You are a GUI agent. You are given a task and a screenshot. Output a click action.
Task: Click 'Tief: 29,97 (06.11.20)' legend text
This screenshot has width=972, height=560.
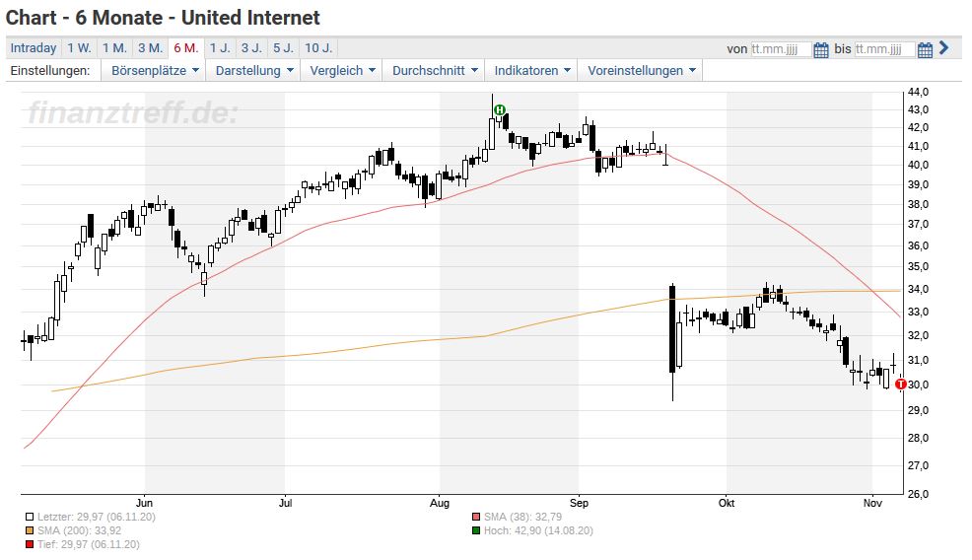pos(88,545)
